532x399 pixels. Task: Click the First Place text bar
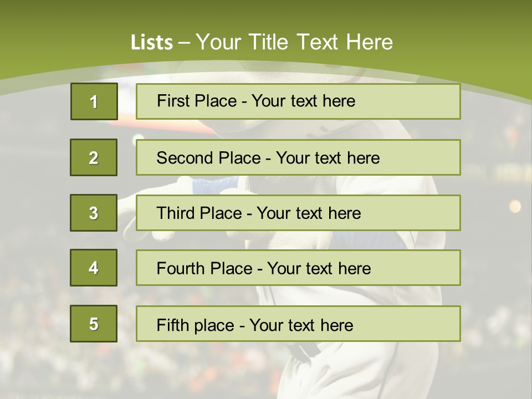pos(298,101)
